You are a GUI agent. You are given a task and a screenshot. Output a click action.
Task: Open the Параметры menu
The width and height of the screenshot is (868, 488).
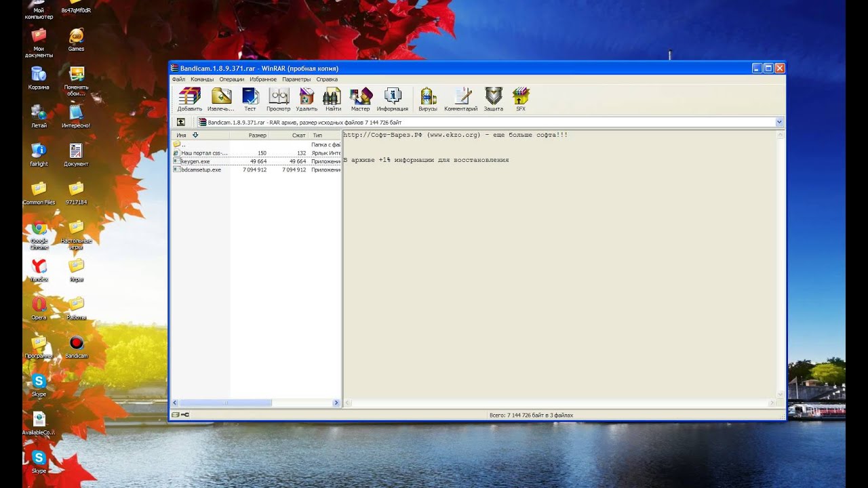tap(296, 79)
